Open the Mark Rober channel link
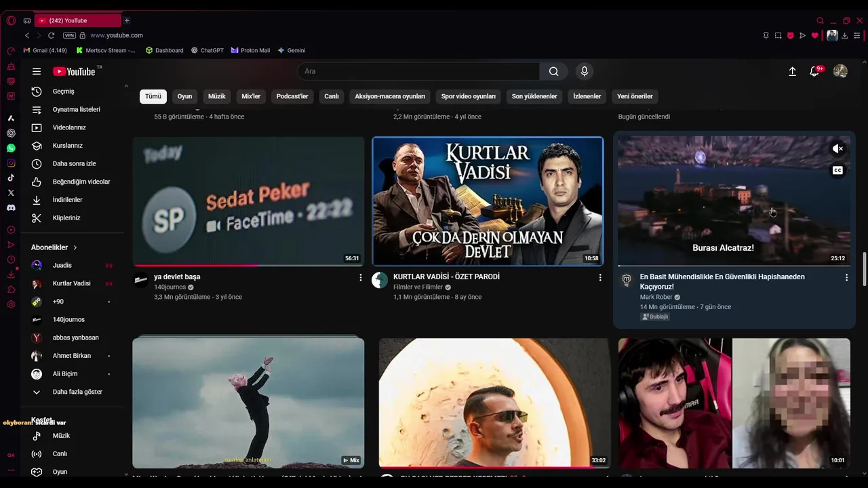This screenshot has width=868, height=488. (656, 297)
